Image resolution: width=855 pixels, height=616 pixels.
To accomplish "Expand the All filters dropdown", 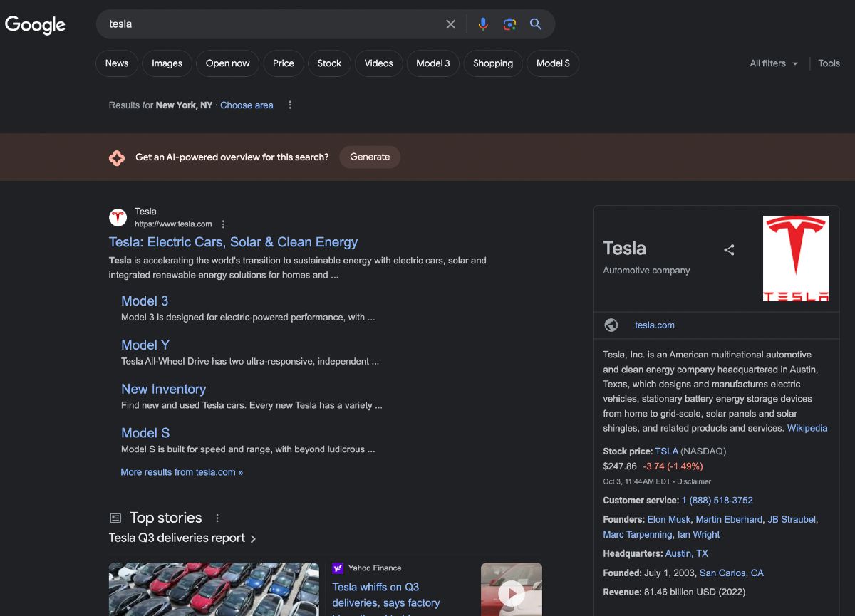I will [x=774, y=63].
